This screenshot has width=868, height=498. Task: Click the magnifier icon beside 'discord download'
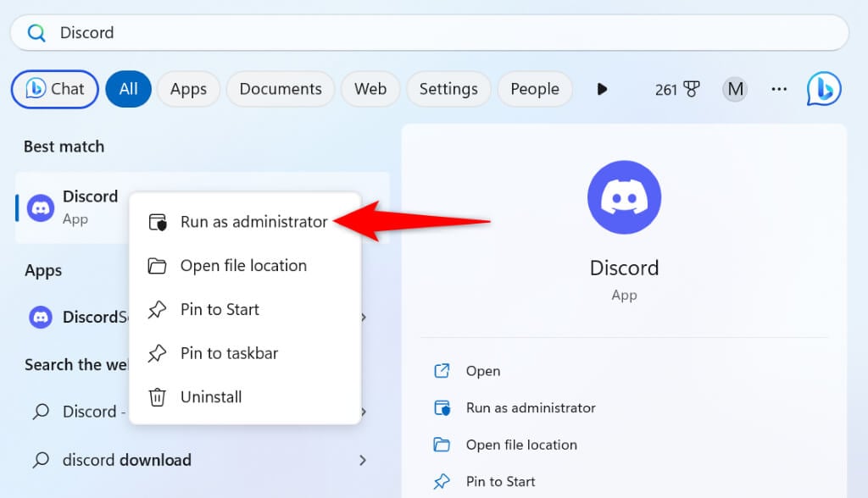coord(41,460)
